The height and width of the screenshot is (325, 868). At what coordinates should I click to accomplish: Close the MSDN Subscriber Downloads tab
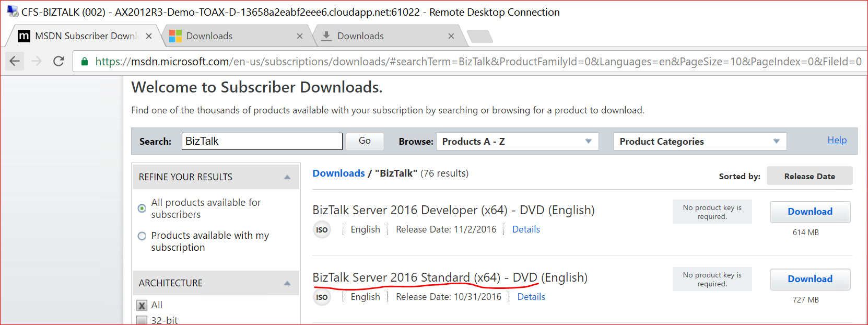(149, 36)
